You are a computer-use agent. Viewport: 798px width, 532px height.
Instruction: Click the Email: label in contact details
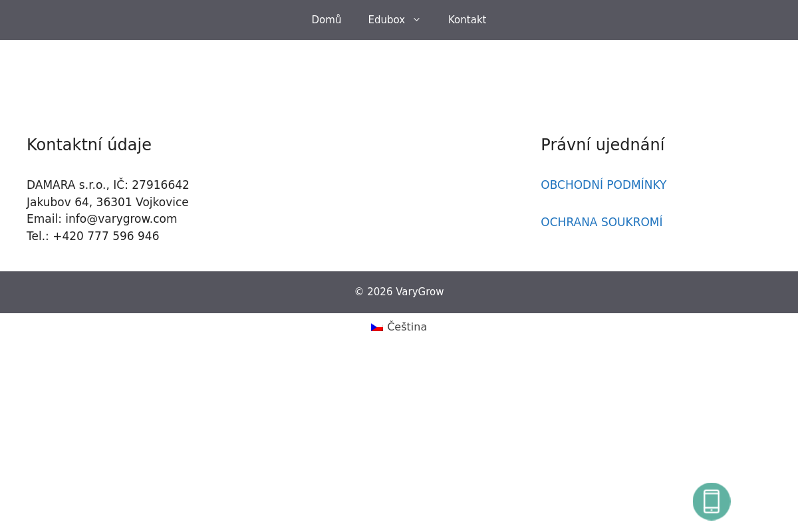tap(44, 219)
